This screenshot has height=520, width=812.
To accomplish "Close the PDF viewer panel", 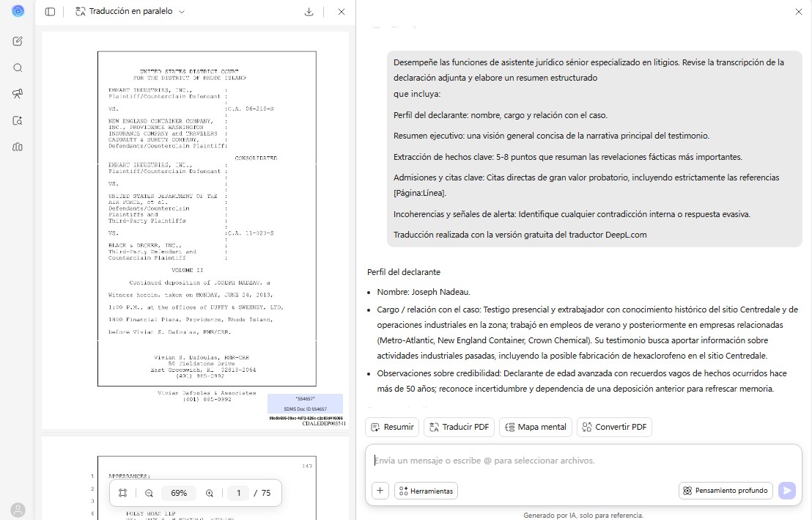I will (x=342, y=12).
